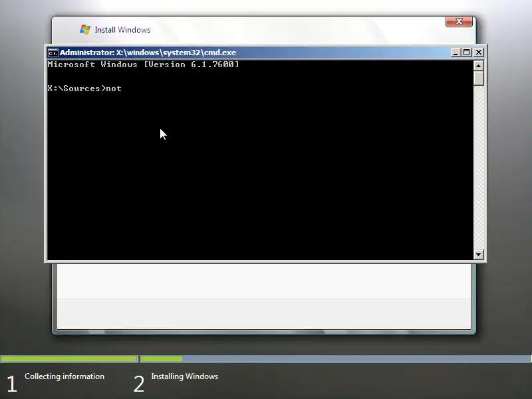Click the 'Installing Windows' step label
Screen dimensions: 532x399
point(185,376)
